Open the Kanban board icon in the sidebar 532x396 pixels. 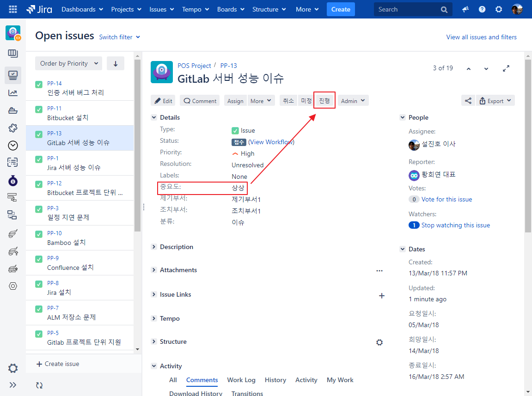(13, 54)
